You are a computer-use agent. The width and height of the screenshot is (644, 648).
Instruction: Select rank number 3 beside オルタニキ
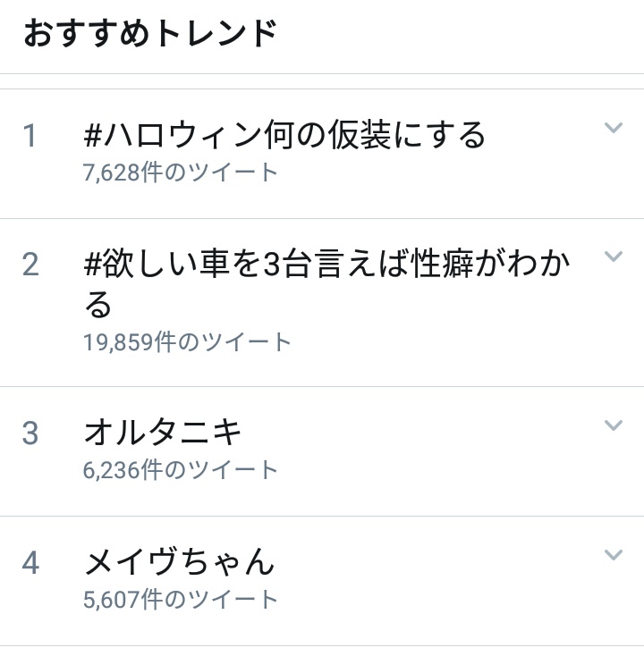point(31,433)
